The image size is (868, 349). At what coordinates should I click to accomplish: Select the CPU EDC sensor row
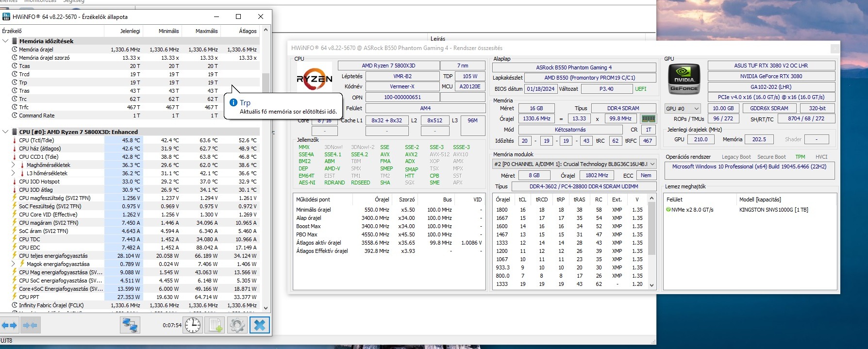130,248
